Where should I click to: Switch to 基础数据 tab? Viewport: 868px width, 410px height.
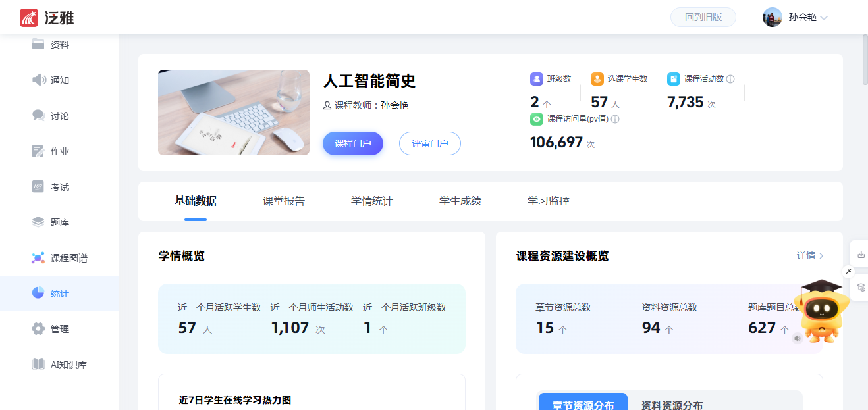coord(196,201)
